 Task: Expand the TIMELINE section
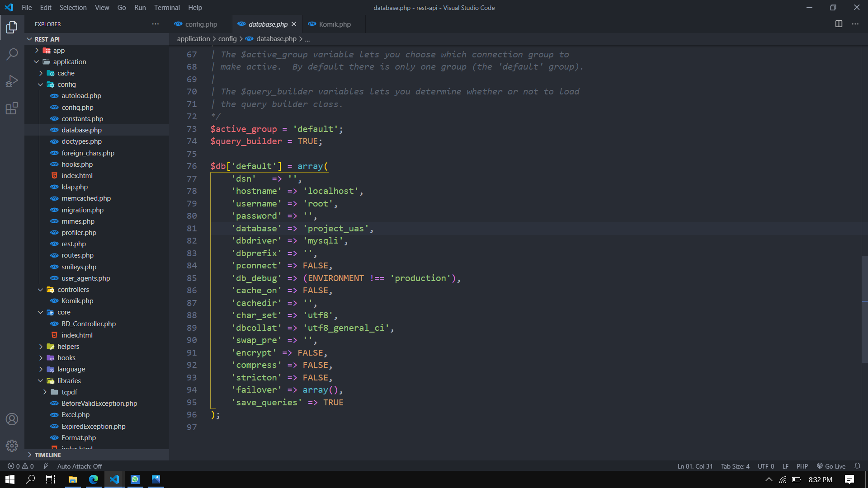pyautogui.click(x=97, y=455)
